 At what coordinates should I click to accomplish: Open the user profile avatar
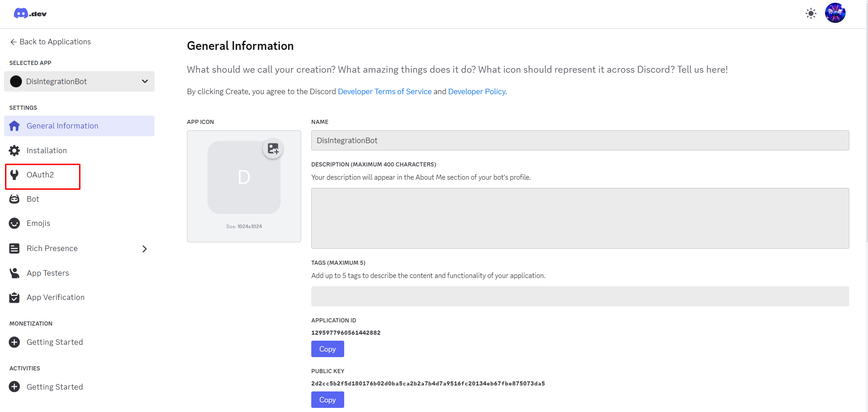click(835, 13)
